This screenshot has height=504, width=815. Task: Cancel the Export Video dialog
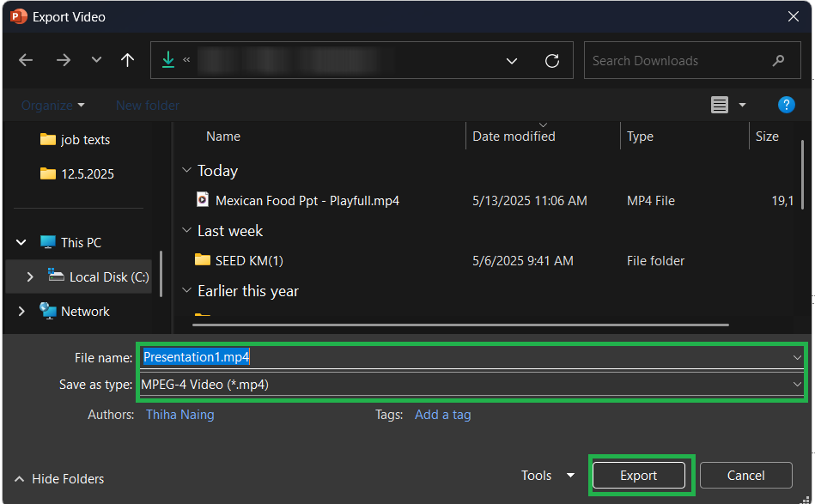pos(746,476)
